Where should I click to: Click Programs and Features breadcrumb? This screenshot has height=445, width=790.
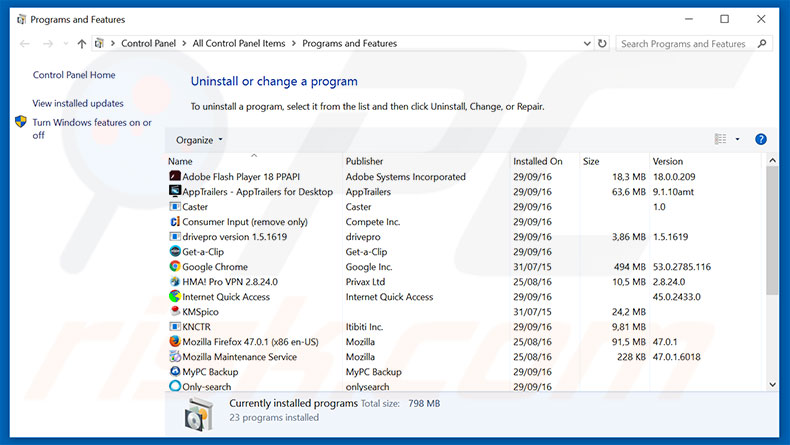[350, 43]
